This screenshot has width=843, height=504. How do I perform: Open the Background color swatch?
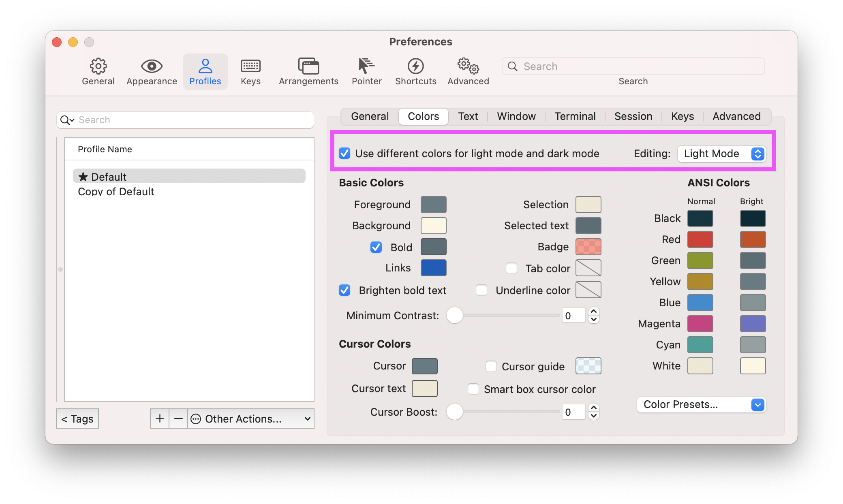click(x=433, y=226)
